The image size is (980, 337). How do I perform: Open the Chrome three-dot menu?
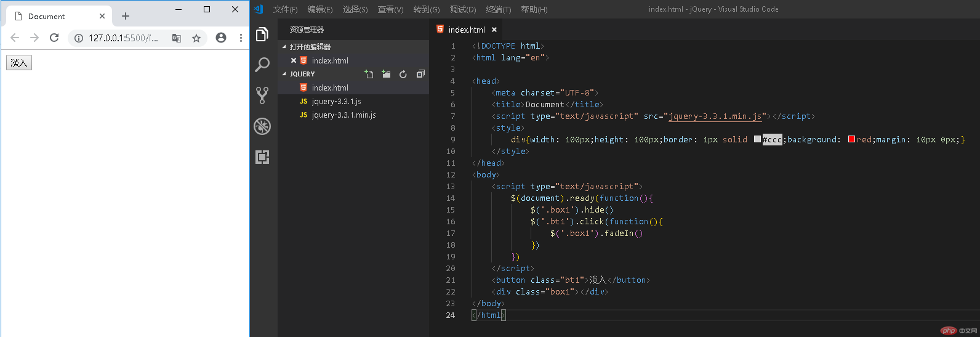241,38
